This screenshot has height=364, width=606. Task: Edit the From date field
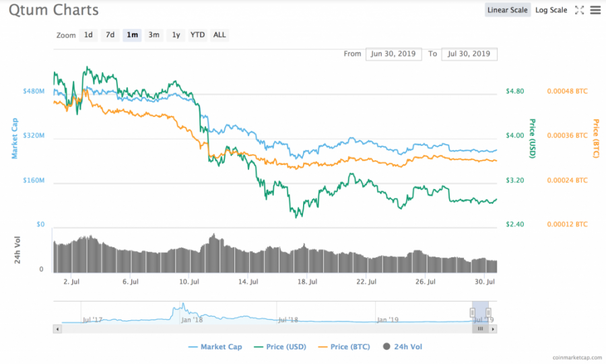point(393,54)
